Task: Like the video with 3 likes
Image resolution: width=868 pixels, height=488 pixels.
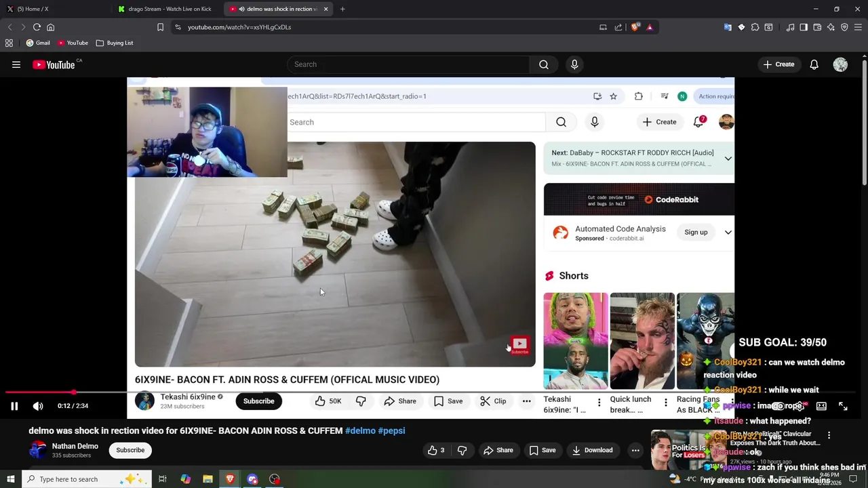Action: point(435,450)
